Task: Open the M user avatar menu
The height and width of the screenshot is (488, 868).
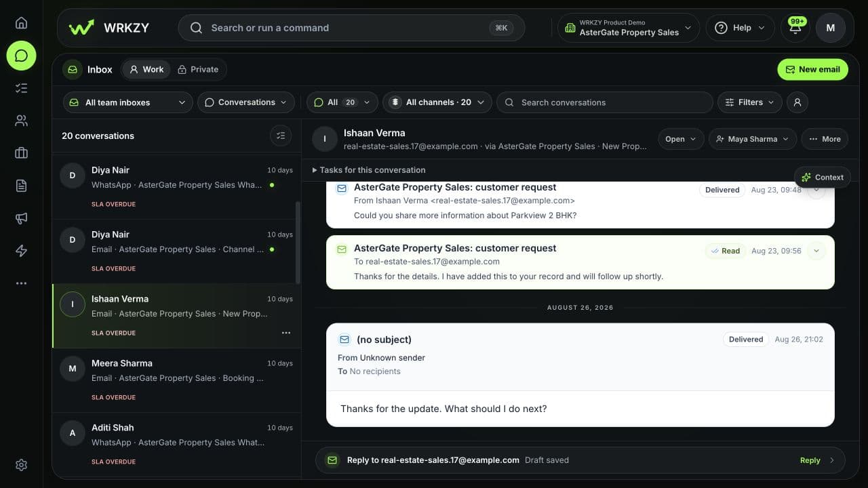Action: [x=830, y=28]
